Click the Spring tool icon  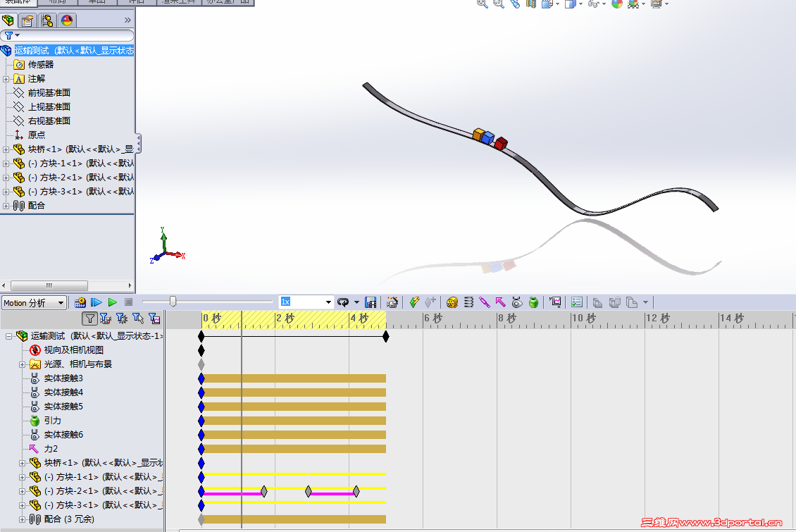coord(468,302)
